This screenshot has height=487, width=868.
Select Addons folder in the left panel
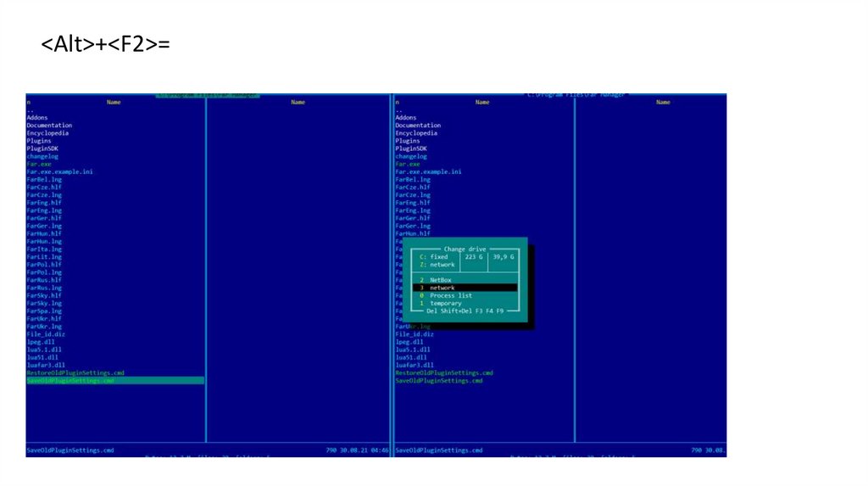click(x=37, y=118)
